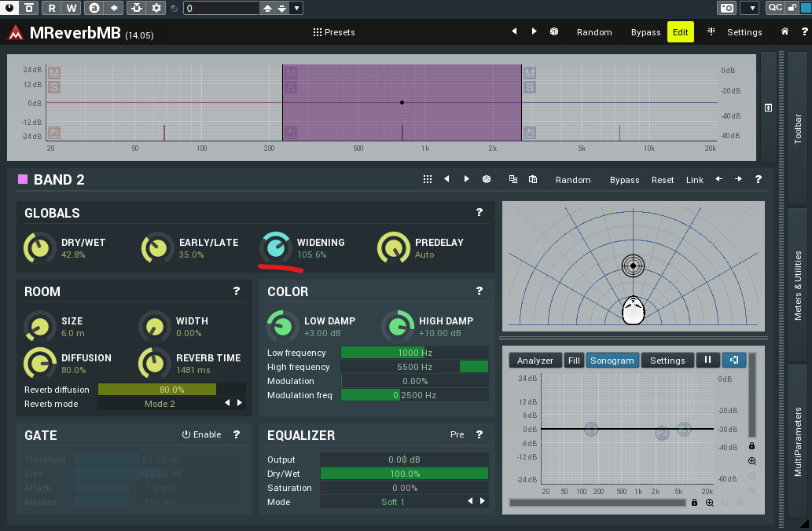The height and width of the screenshot is (531, 812).
Task: Open Gate section help
Action: pos(236,434)
